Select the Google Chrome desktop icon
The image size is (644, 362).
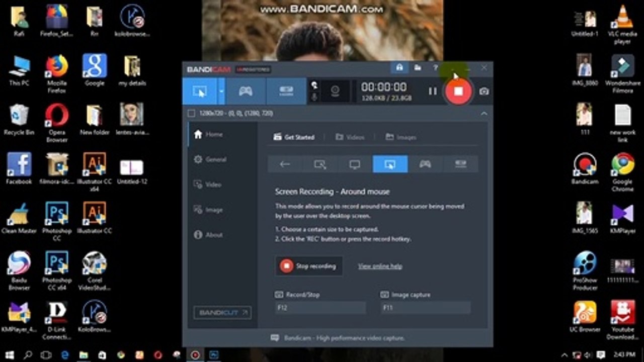(622, 172)
